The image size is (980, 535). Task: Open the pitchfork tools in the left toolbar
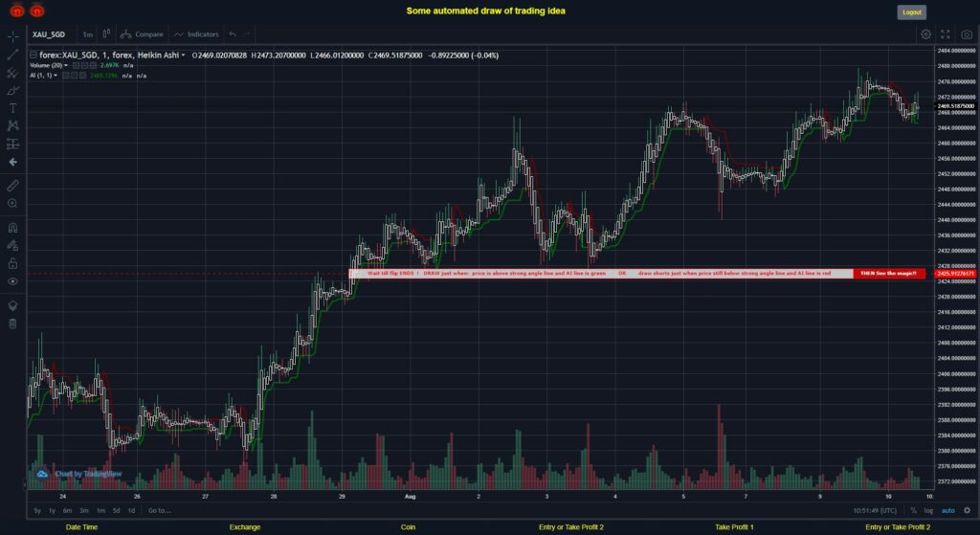coord(12,73)
